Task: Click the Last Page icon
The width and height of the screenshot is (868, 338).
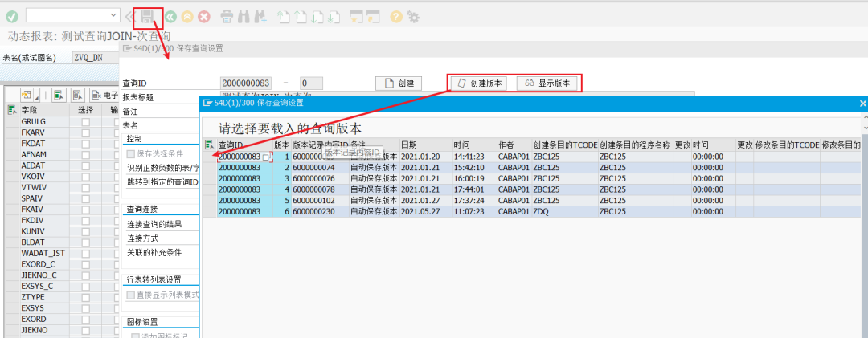Action: 334,17
